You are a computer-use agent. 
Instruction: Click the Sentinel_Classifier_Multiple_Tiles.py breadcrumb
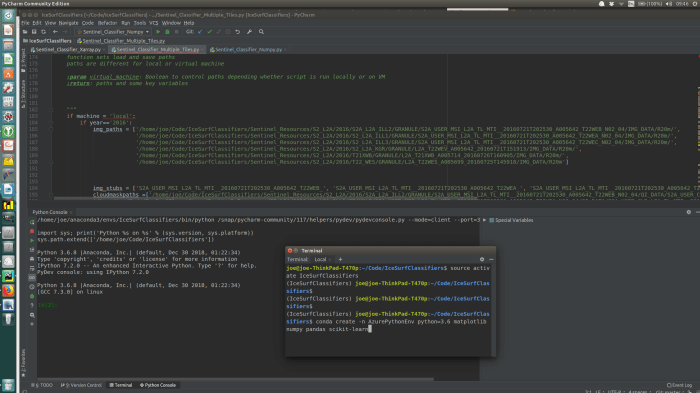[x=121, y=41]
